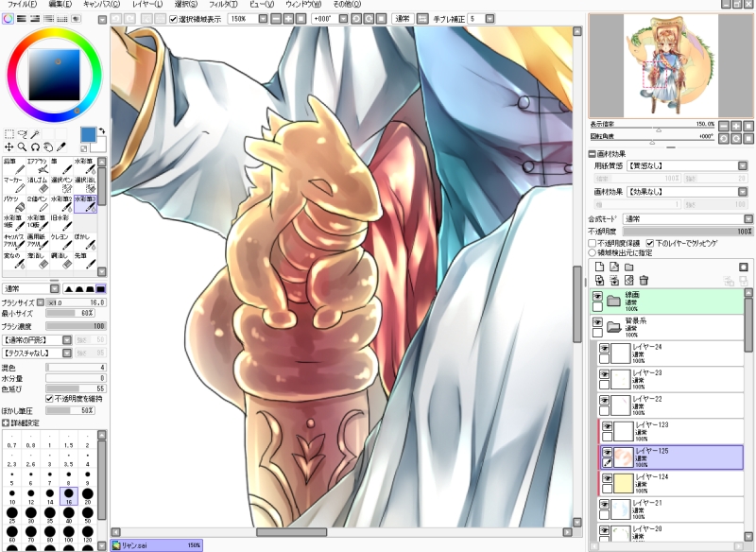Open the 手ブレ補正 stabilizer dropdown

(x=490, y=19)
